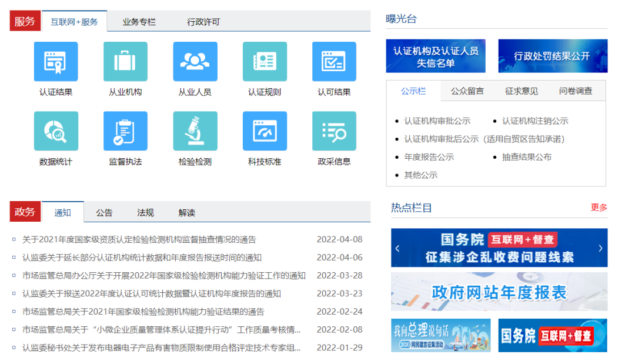
Task: Show previous banner with left arrow
Action: point(398,248)
